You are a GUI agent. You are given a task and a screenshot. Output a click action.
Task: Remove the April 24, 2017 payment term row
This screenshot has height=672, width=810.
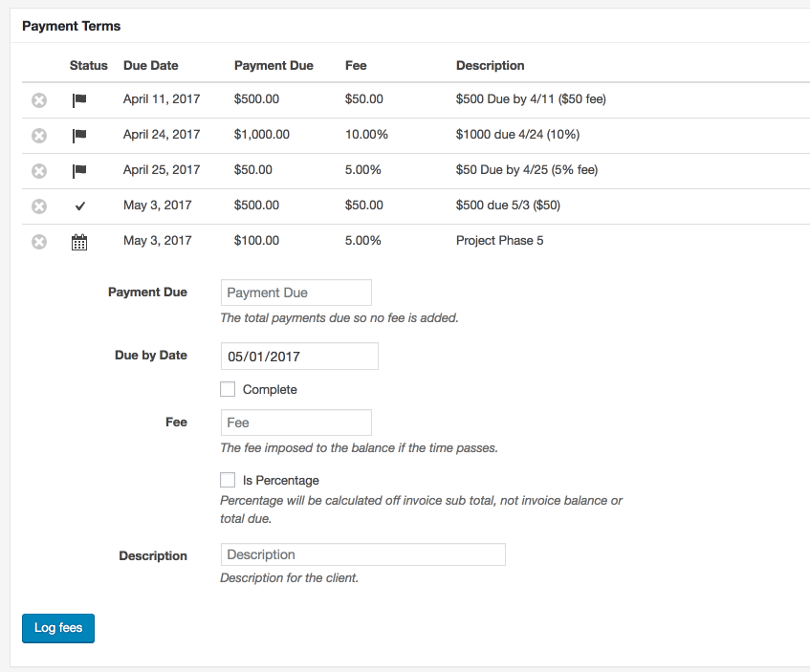tap(39, 136)
